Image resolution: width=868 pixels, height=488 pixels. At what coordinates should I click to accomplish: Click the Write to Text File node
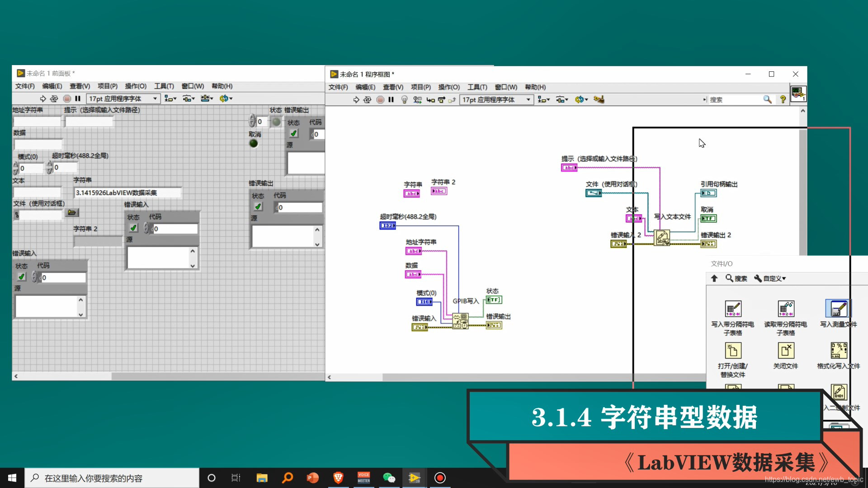662,238
